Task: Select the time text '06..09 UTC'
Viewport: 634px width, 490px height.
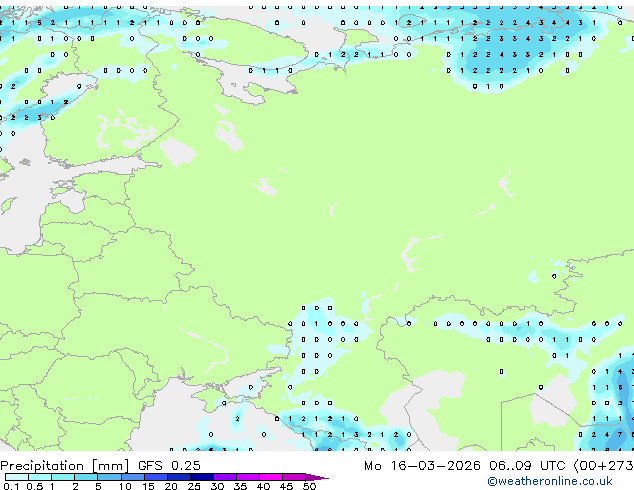Action: click(527, 466)
